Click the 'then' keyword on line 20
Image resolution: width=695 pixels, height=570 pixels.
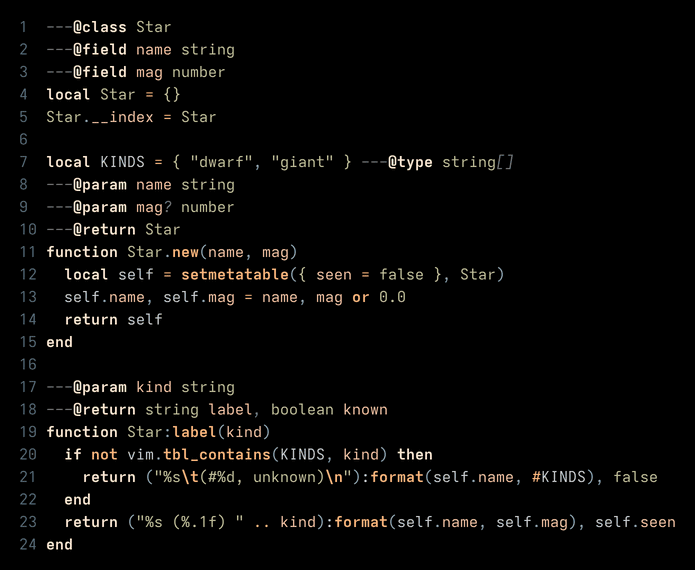point(414,455)
